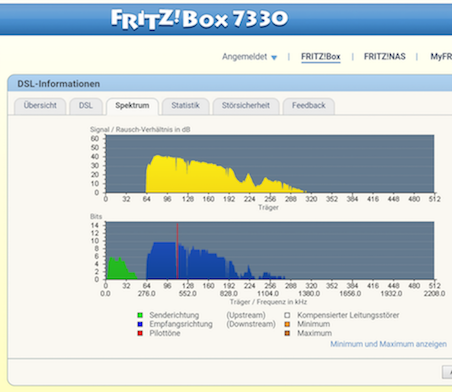Click Minimum und Maximum anzeigen link
Image resolution: width=452 pixels, height=392 pixels.
pos(388,344)
